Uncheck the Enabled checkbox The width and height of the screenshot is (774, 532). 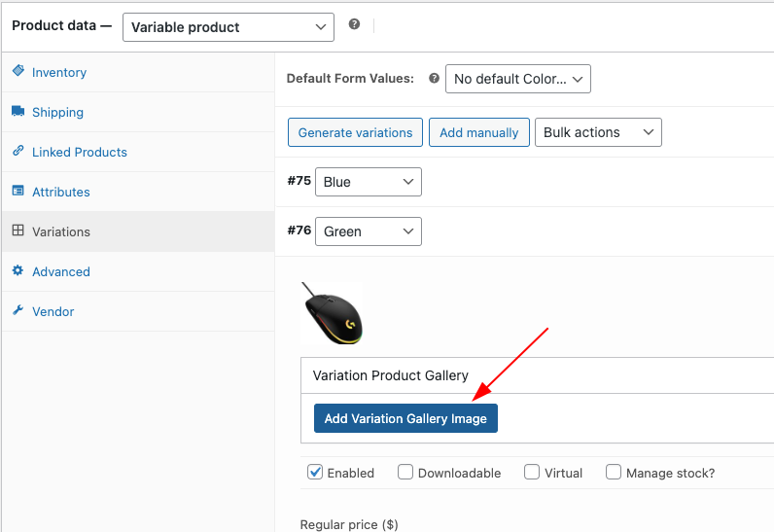[x=315, y=473]
